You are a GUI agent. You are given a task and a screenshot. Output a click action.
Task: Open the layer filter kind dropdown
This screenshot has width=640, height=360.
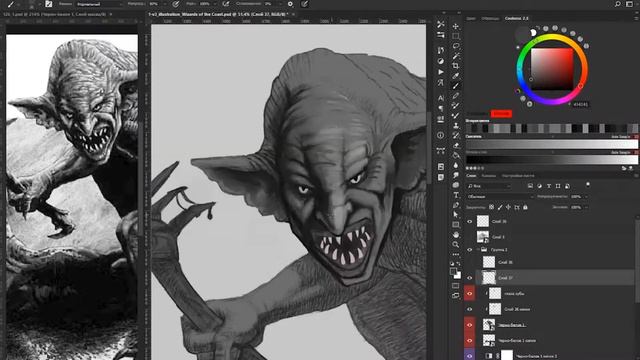click(489, 186)
